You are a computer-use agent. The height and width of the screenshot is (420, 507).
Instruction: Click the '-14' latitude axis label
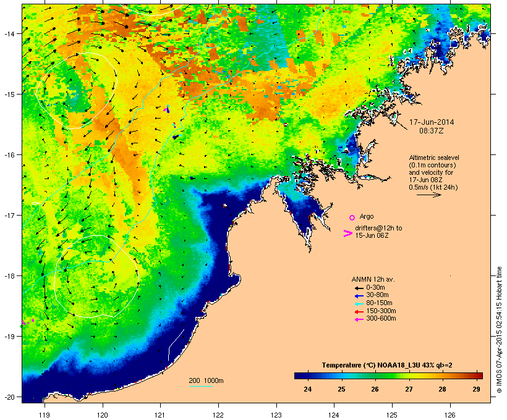9,33
